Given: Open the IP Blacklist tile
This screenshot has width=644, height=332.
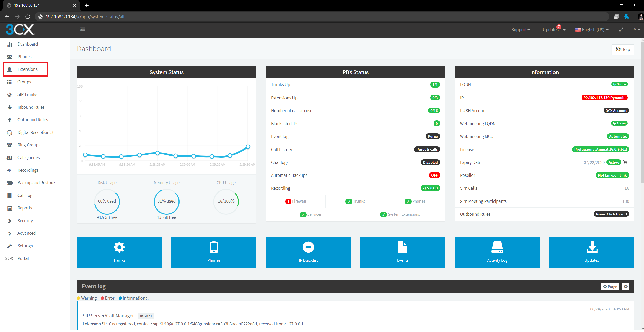Looking at the screenshot, I should (x=308, y=252).
